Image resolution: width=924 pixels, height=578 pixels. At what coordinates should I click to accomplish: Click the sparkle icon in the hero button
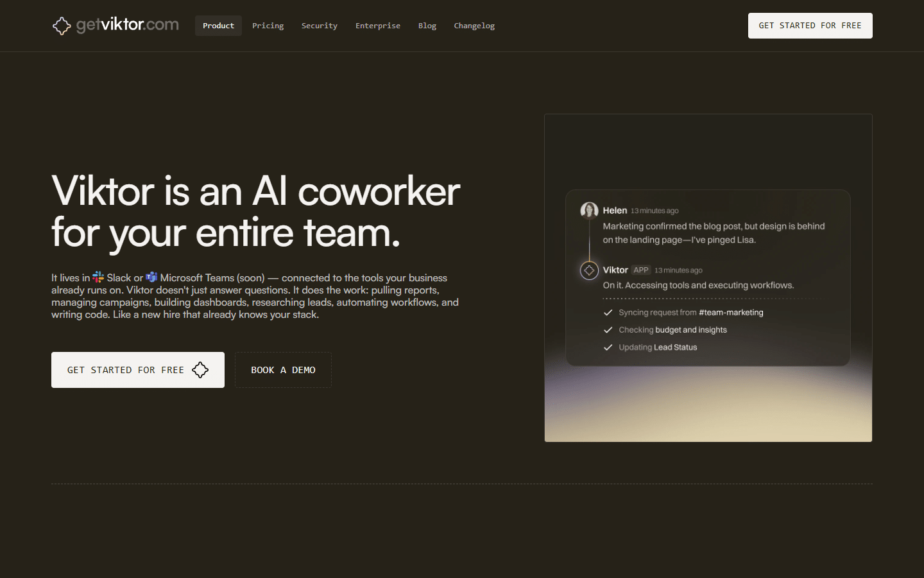(x=200, y=370)
